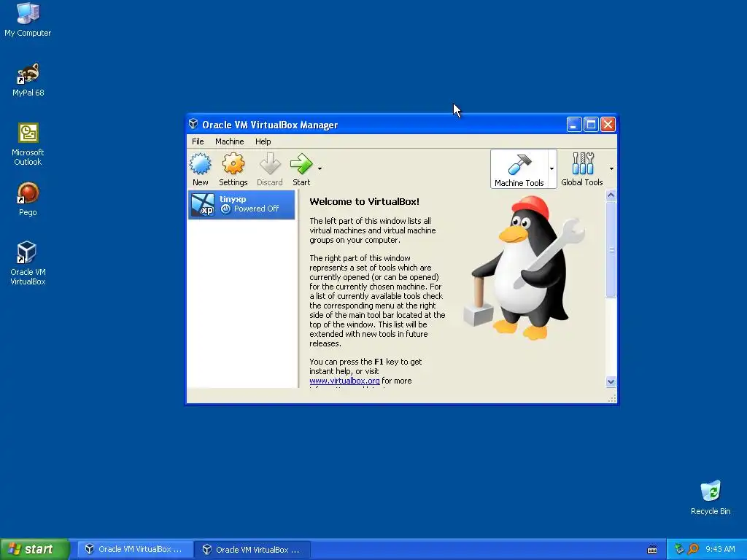Click the VirtualBox title bar cube icon
The image size is (747, 560).
click(x=193, y=124)
